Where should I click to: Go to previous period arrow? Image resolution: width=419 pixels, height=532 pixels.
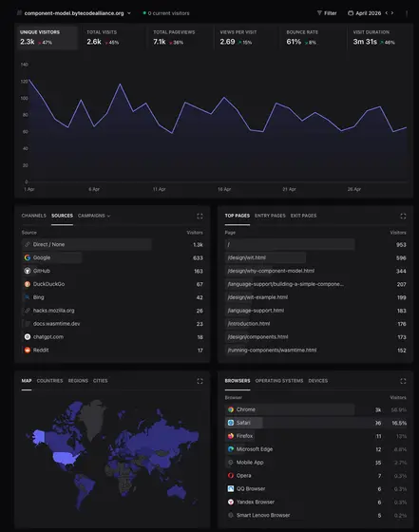pos(387,13)
